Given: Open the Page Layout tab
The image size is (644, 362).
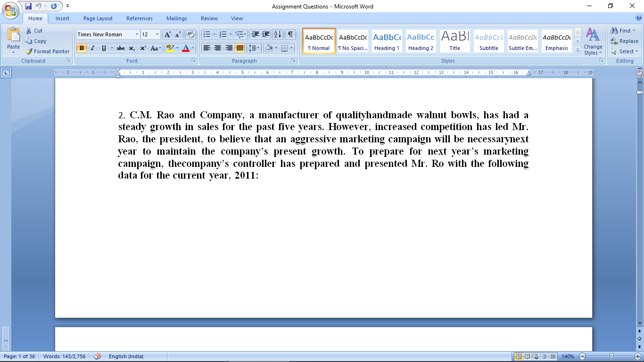Looking at the screenshot, I should point(98,18).
